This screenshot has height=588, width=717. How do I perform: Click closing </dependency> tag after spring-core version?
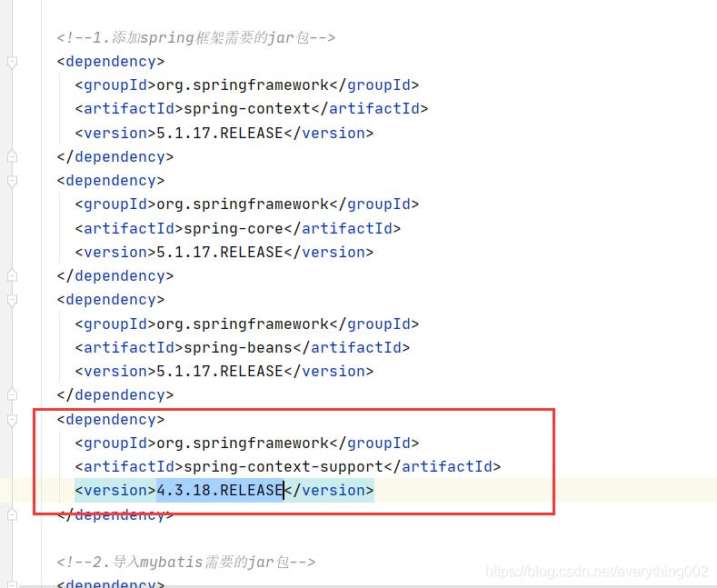[x=115, y=275]
